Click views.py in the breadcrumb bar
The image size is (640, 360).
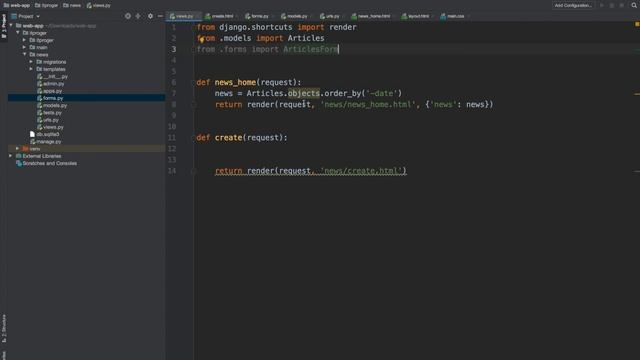tap(98, 5)
